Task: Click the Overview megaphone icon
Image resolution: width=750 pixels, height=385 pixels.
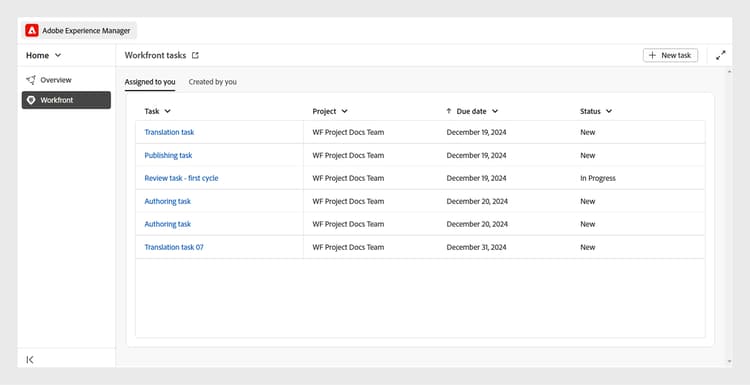Action: tap(31, 80)
